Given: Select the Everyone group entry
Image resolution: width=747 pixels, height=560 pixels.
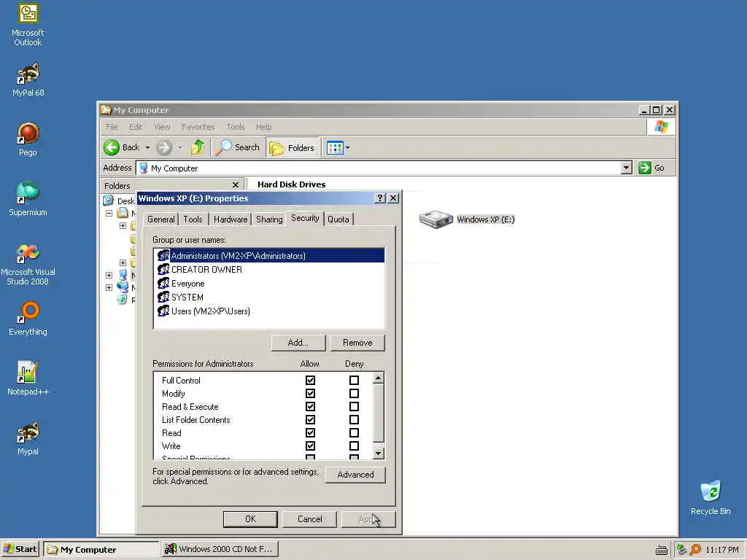Looking at the screenshot, I should point(268,284).
